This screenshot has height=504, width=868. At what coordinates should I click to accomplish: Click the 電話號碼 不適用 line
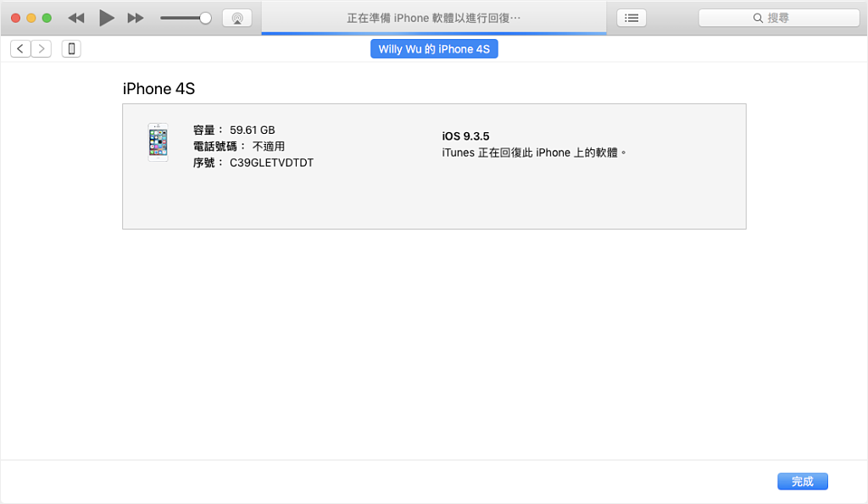point(238,146)
